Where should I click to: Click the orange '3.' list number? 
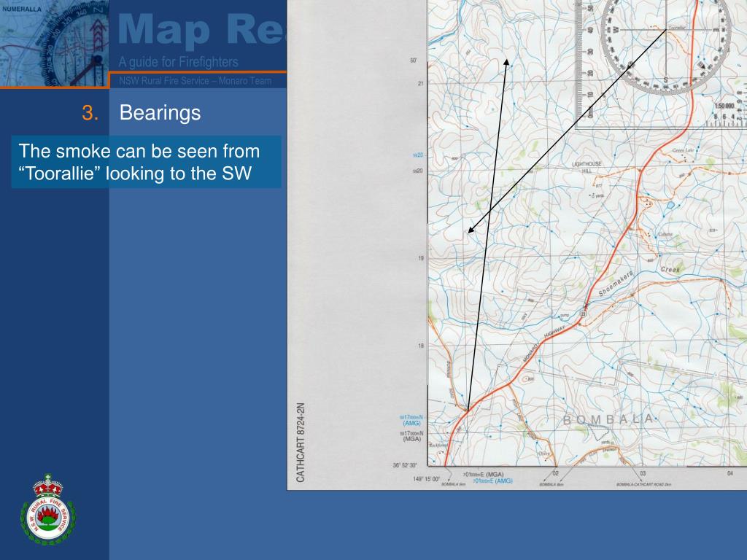90,113
